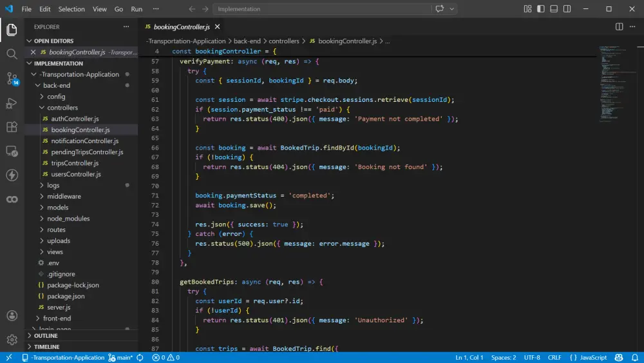Toggle Secondary Side Bar visibility
Image resolution: width=644 pixels, height=363 pixels.
point(567,8)
